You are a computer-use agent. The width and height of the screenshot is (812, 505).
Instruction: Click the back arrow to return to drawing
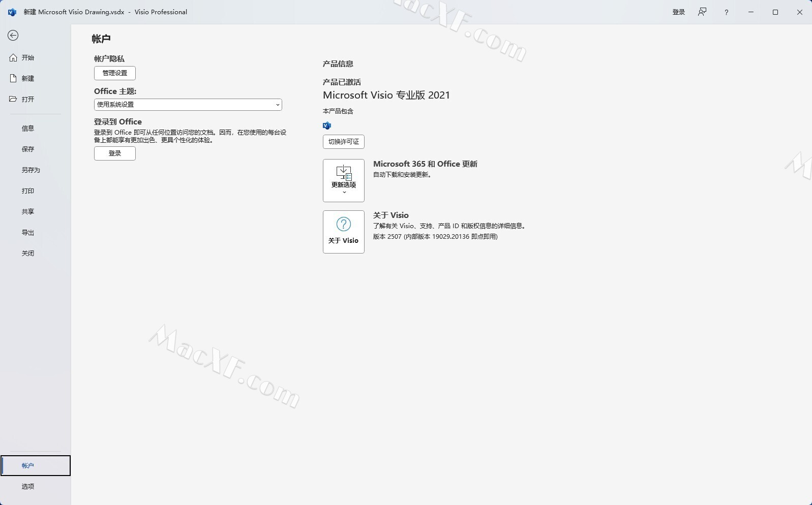[x=13, y=35]
